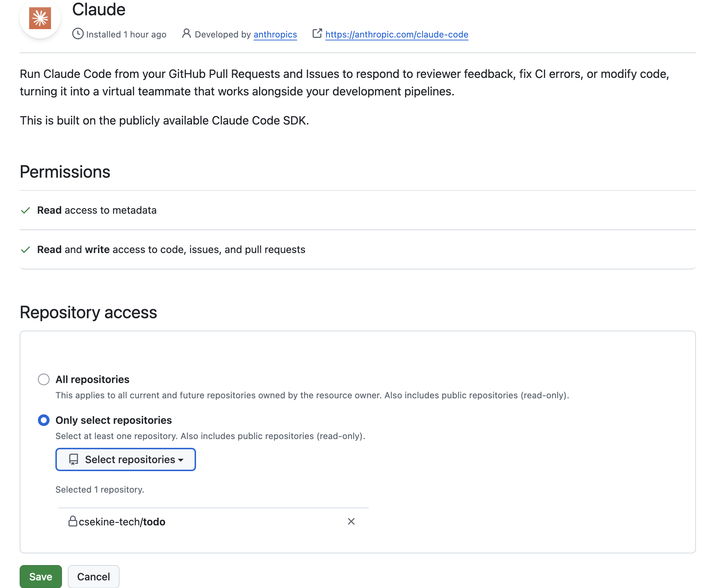
Task: Click the Permissions section heading
Action: pos(65,171)
